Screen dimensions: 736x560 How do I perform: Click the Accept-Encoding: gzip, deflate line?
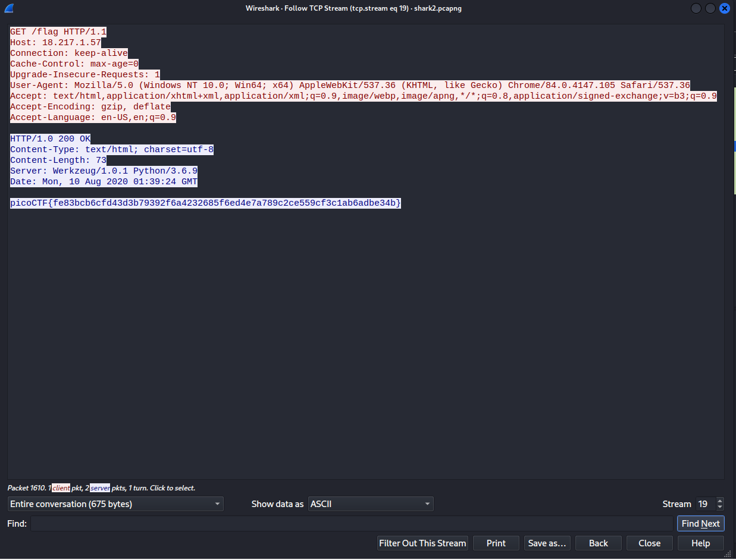coord(90,107)
